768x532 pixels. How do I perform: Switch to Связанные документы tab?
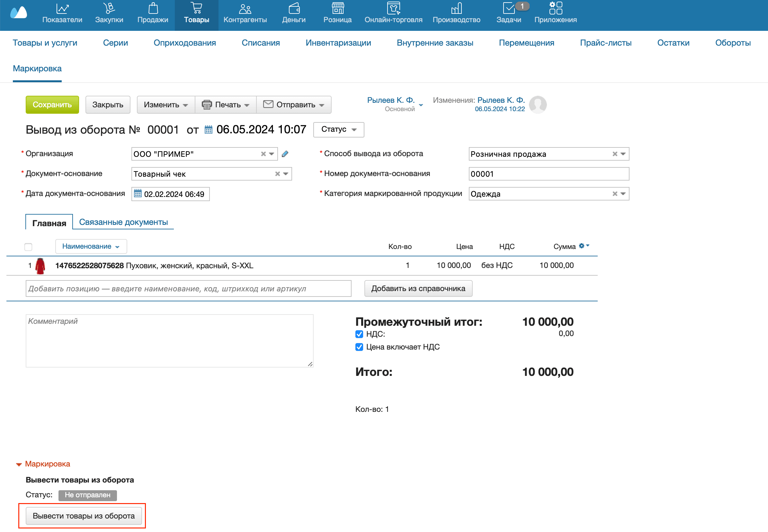tap(123, 222)
